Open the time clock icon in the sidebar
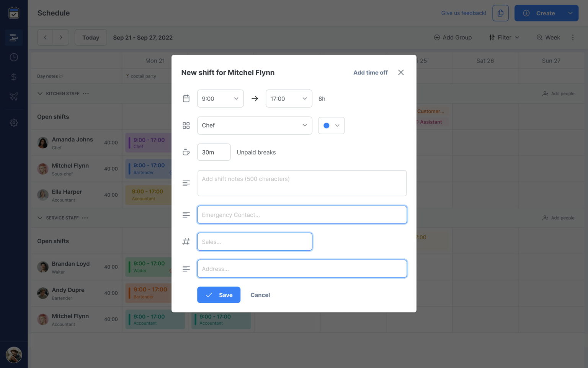The image size is (588, 368). pyautogui.click(x=14, y=57)
